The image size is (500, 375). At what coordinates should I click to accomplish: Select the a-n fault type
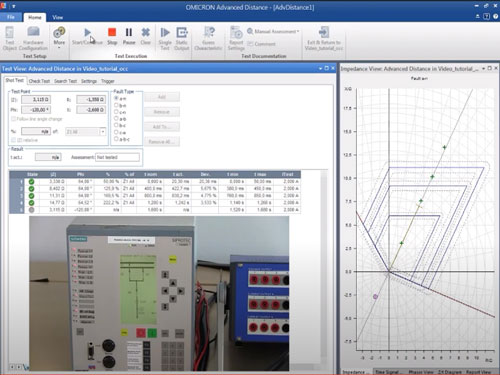coord(116,98)
